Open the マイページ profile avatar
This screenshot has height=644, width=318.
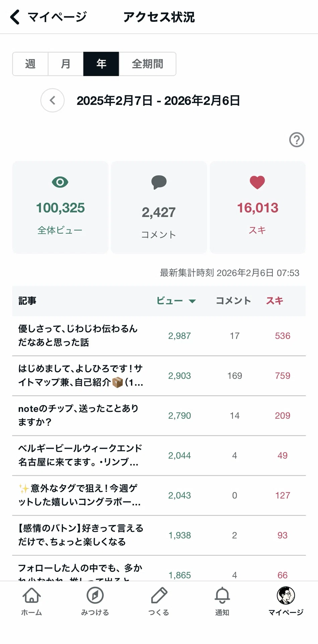[286, 595]
